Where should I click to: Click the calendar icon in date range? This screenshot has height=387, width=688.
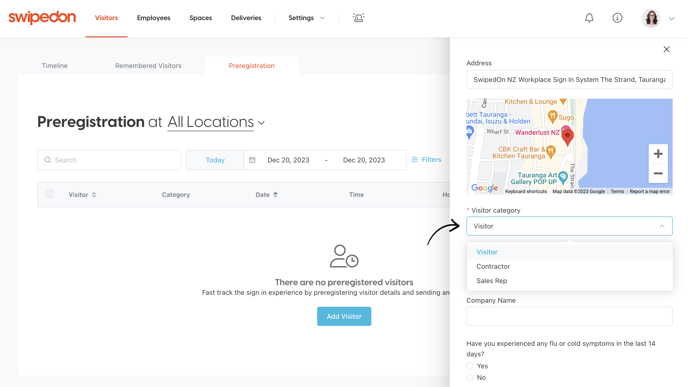pyautogui.click(x=252, y=160)
